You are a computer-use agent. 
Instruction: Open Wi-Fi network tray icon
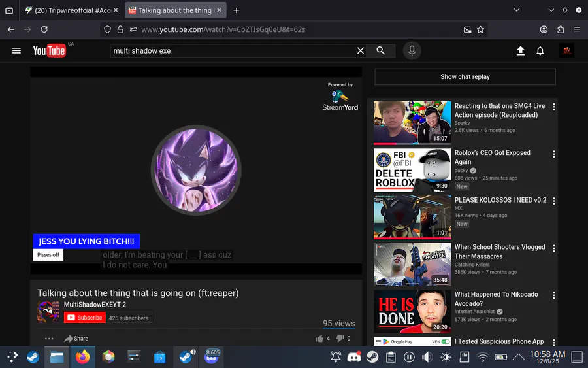(483, 357)
